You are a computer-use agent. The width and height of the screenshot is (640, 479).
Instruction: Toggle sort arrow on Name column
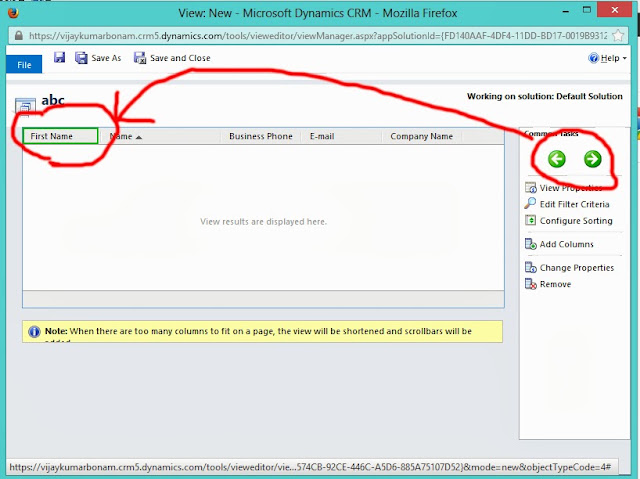139,137
